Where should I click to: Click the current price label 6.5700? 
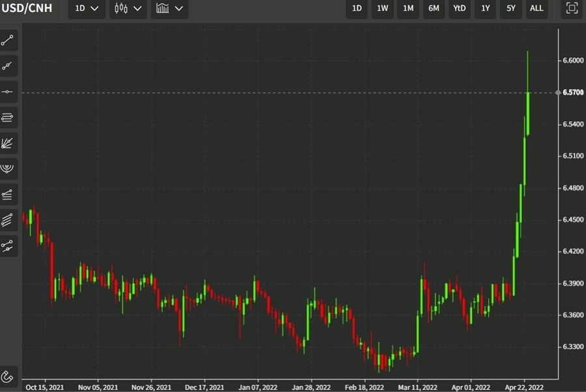point(573,92)
